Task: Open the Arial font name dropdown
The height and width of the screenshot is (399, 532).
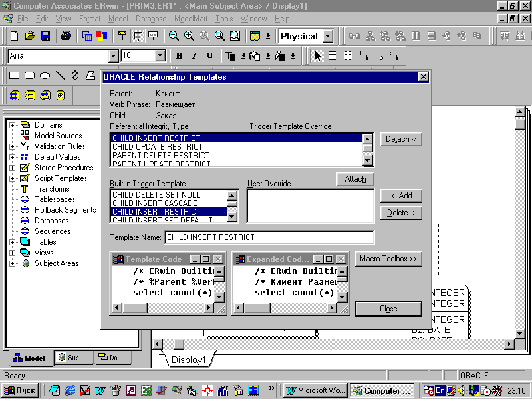Action: (113, 56)
